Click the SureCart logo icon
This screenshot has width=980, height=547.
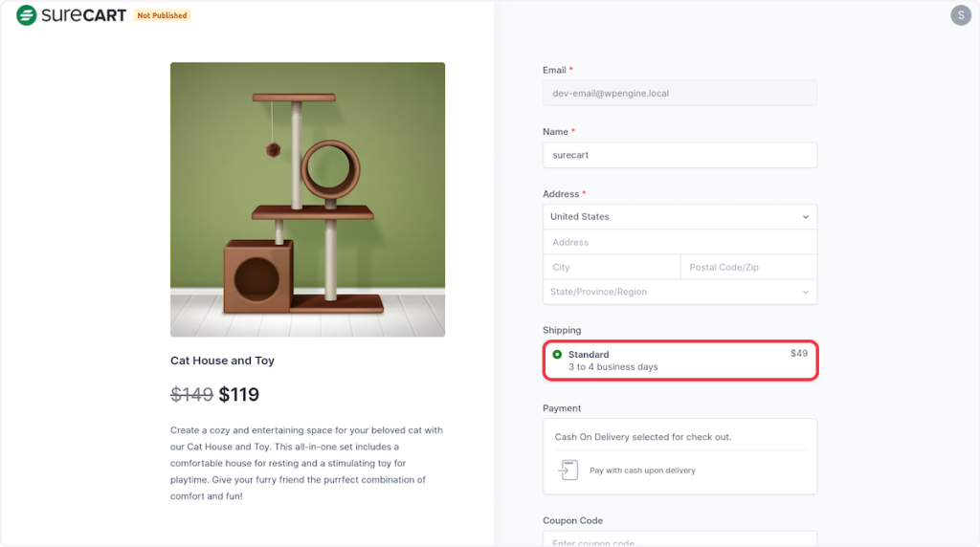26,15
